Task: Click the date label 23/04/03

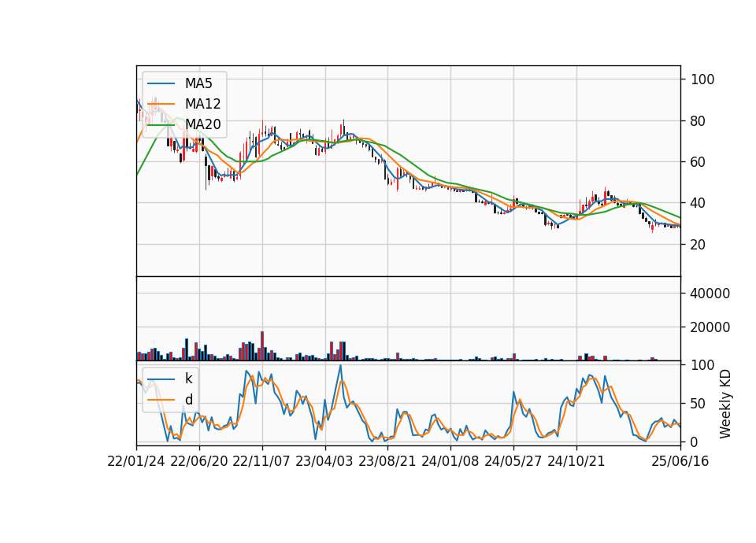Action: click(x=324, y=461)
